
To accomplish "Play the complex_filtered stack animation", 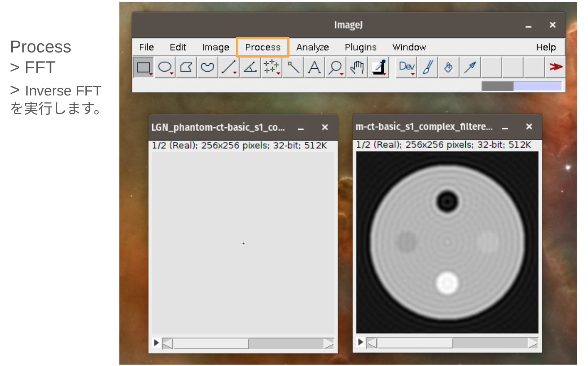I will 360,342.
